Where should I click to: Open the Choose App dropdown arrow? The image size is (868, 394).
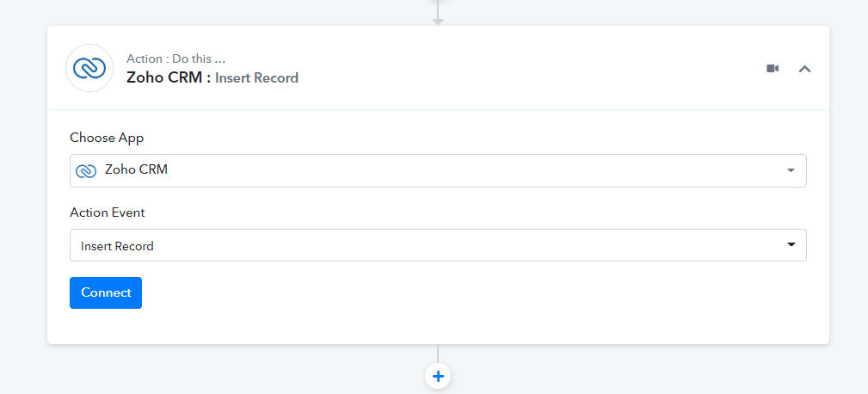pyautogui.click(x=791, y=170)
